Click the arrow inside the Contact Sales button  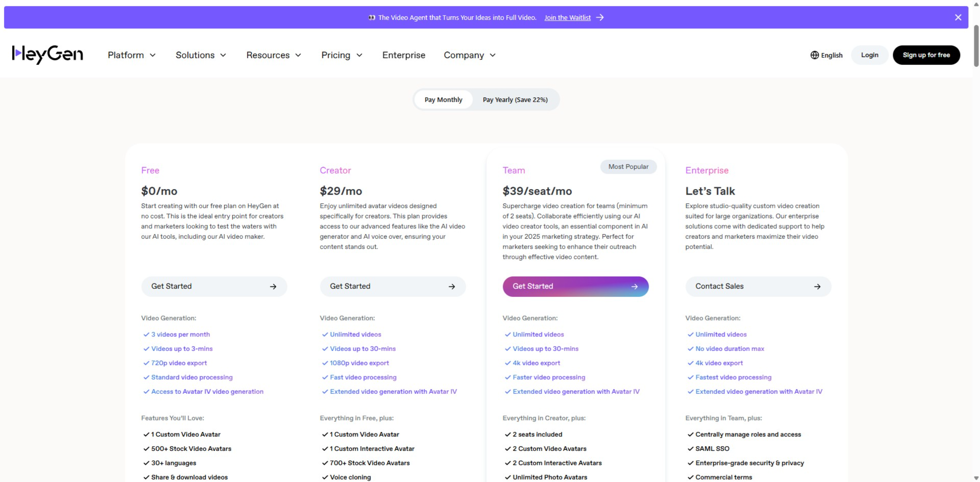click(818, 286)
